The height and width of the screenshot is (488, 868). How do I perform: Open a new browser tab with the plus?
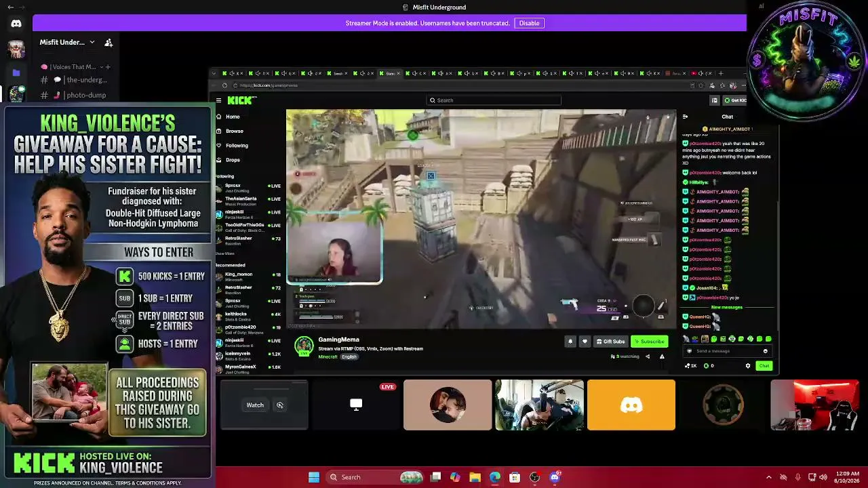(x=721, y=73)
